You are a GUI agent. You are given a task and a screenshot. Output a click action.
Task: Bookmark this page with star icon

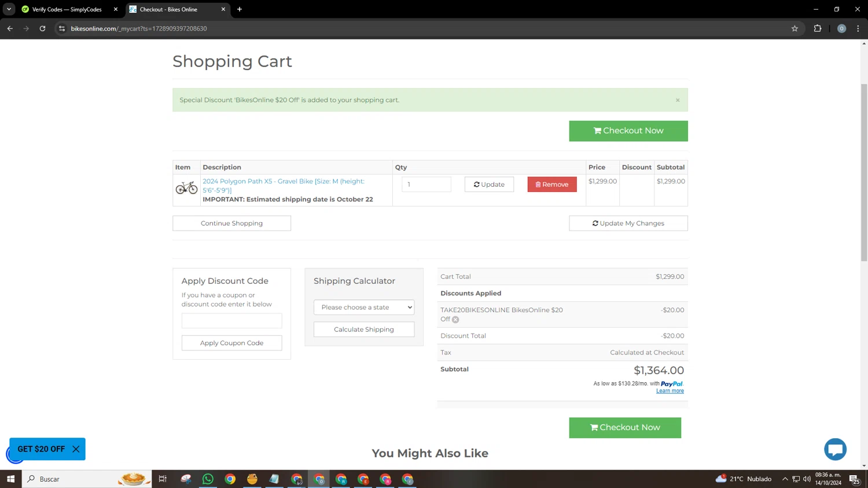[x=795, y=28]
